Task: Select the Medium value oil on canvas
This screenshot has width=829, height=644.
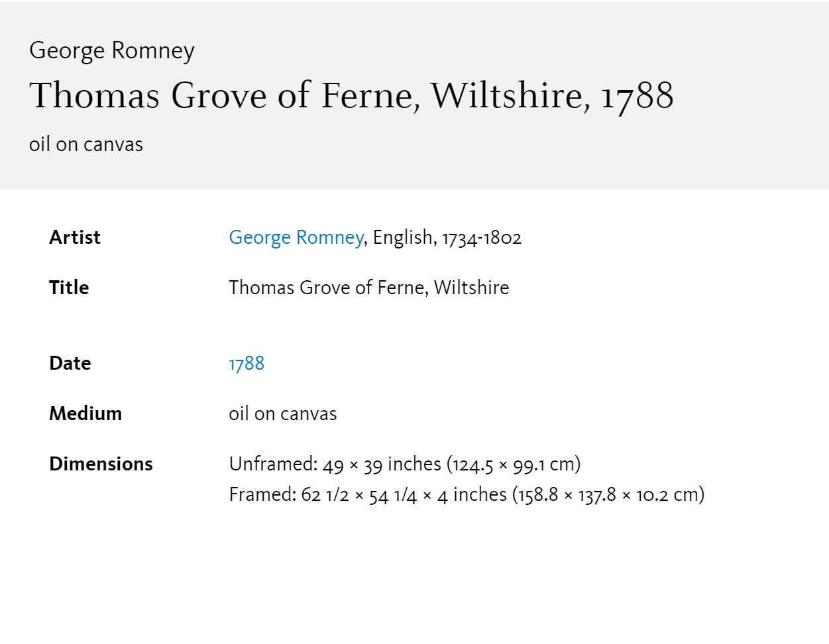Action: click(283, 413)
